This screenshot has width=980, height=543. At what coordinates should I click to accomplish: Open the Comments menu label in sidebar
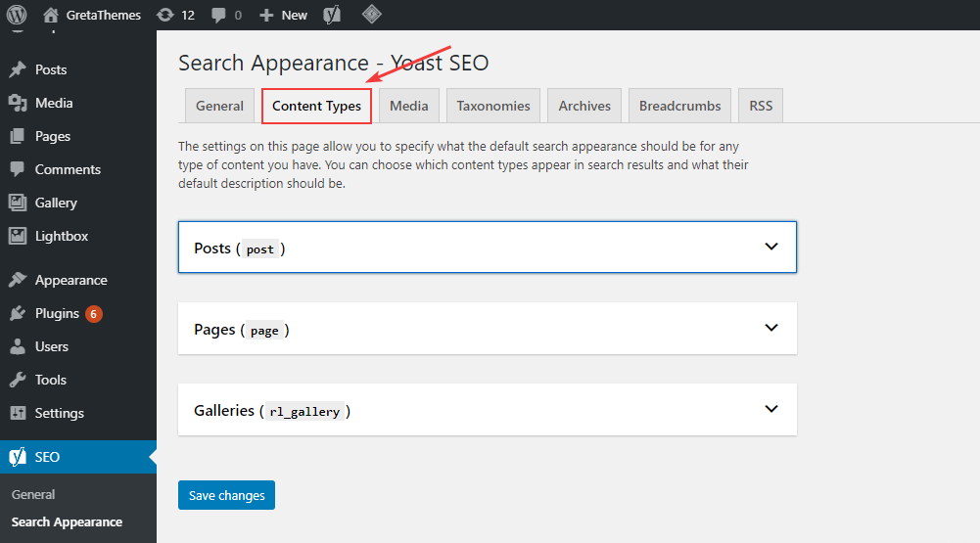tap(68, 169)
